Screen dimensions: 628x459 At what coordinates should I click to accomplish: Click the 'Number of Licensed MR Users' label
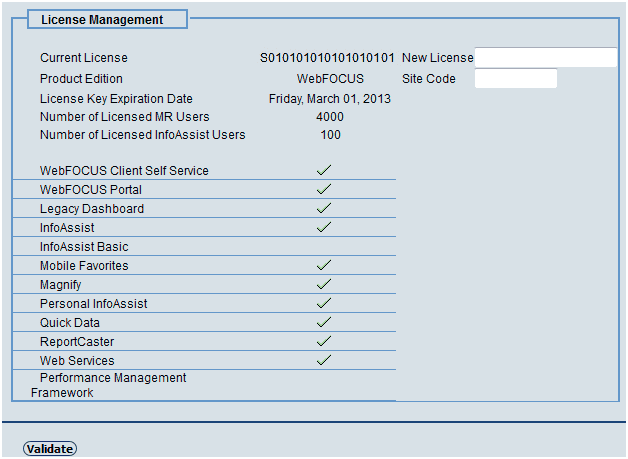125,117
